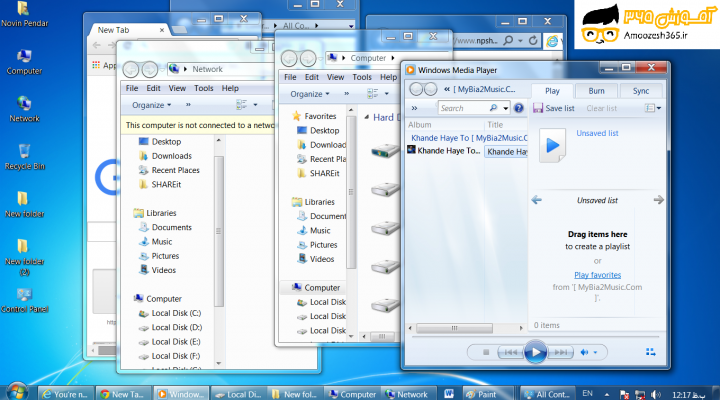The width and height of the screenshot is (720, 400).
Task: Change view icon in the Computer window
Action: [x=372, y=94]
